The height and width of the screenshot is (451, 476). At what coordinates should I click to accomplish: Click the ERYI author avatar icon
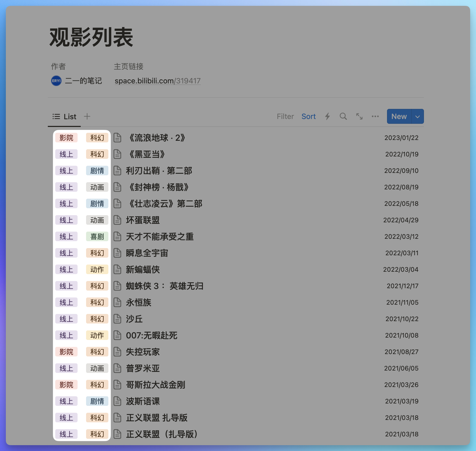coord(56,80)
